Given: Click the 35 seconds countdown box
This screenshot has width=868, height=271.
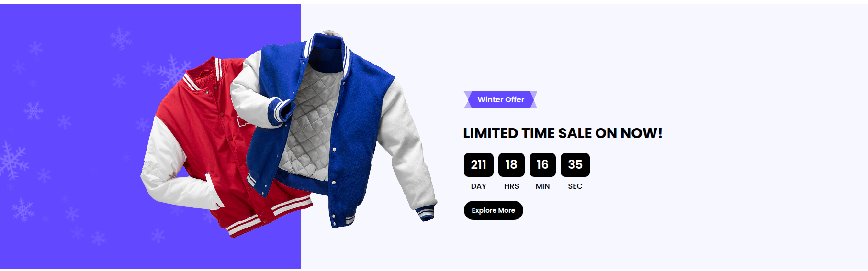Looking at the screenshot, I should 575,165.
